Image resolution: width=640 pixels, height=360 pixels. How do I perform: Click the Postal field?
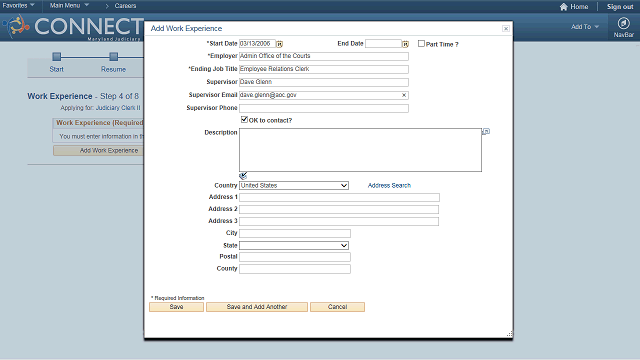[x=295, y=257]
